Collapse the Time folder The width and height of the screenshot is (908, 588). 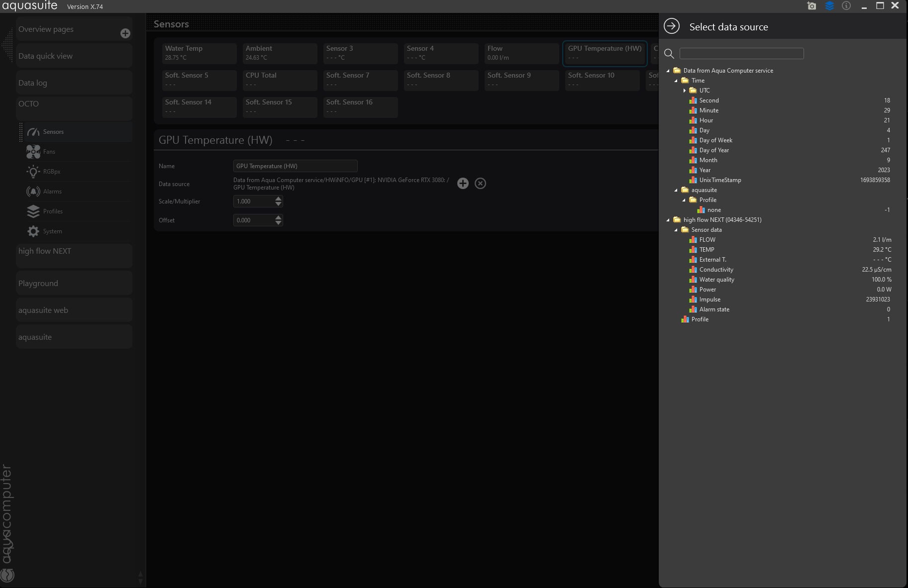pos(676,81)
